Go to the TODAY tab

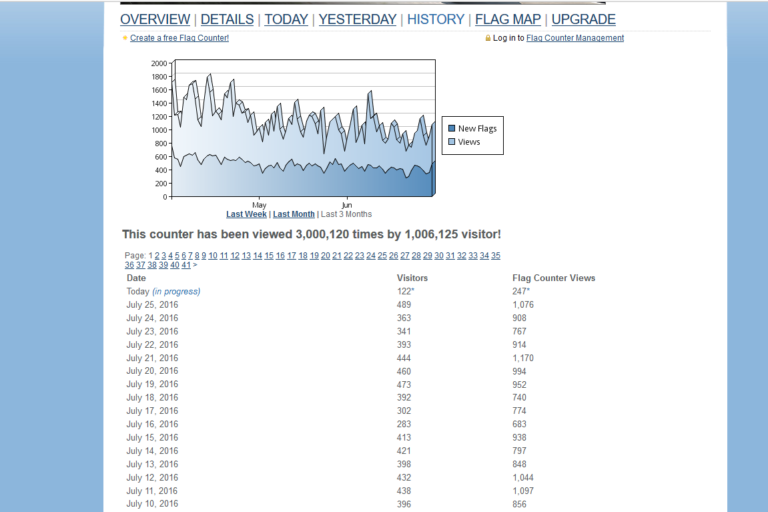pos(286,19)
